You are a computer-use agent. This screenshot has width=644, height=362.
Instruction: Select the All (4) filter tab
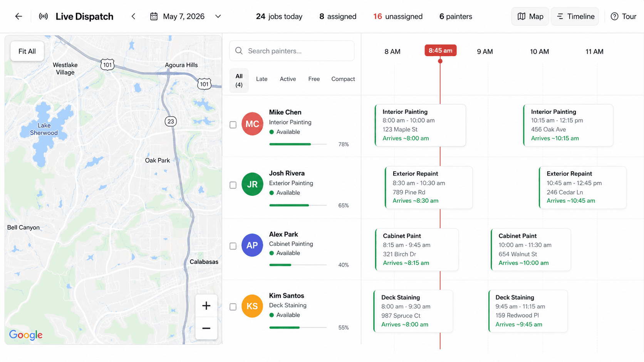(239, 80)
